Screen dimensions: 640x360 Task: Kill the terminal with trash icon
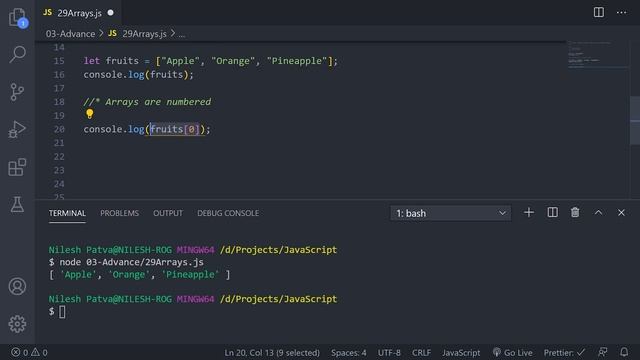[575, 213]
